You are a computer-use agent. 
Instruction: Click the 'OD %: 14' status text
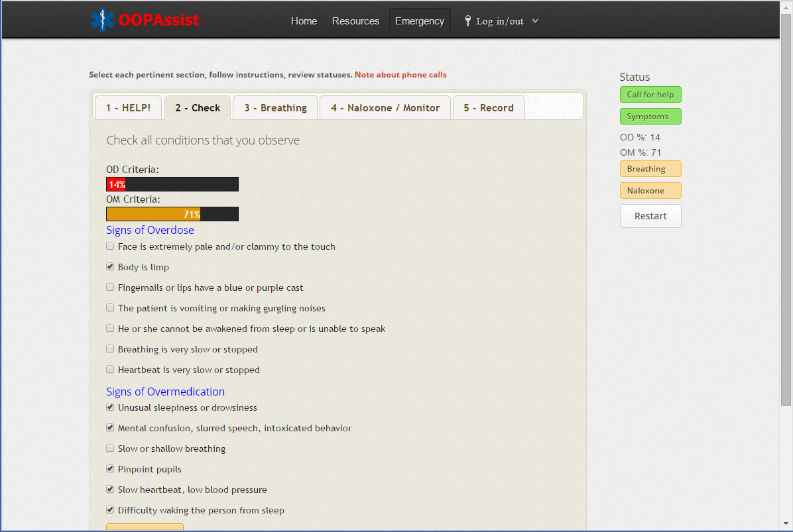640,137
